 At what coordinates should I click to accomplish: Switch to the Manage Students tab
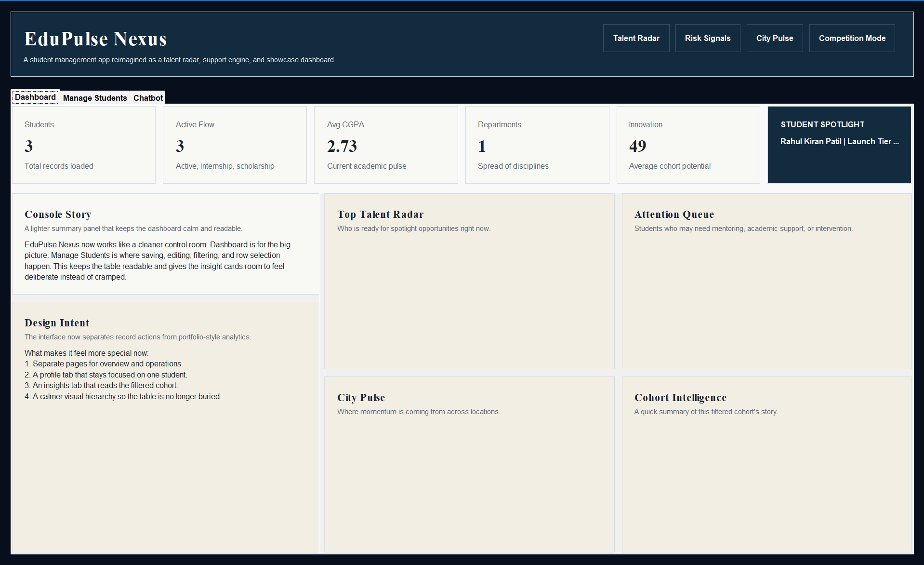[95, 98]
